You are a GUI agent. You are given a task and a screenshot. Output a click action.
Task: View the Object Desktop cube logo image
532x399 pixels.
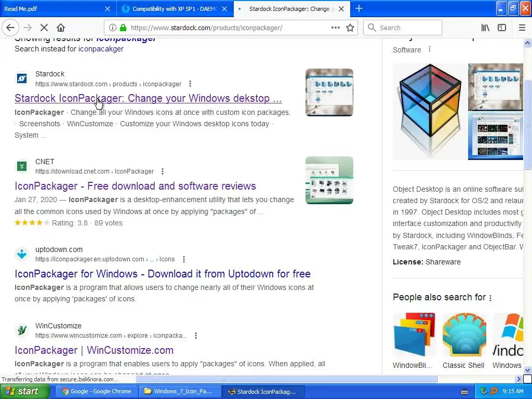coord(430,111)
